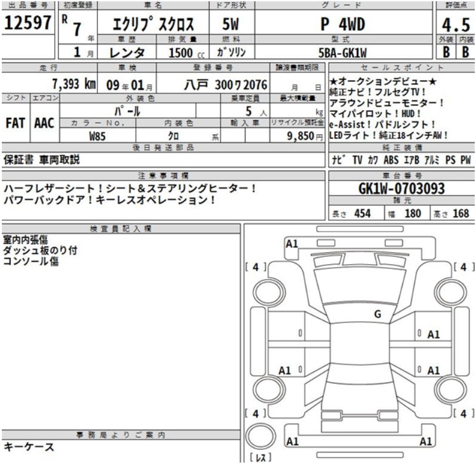Click the A1 mark on the front bumper
Viewport: 476px width, 465px height.
[x=292, y=244]
